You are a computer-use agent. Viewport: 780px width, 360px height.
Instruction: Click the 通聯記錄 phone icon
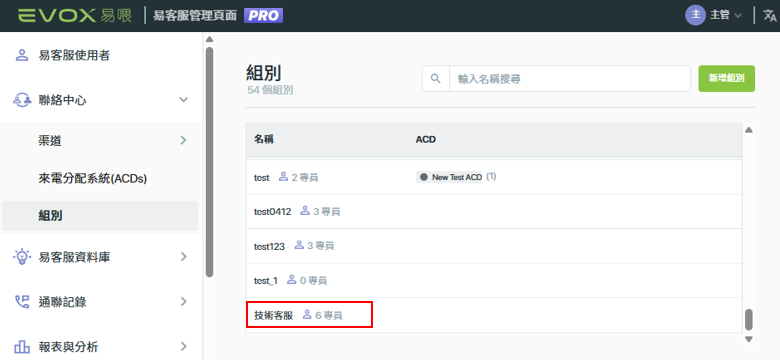(x=22, y=301)
